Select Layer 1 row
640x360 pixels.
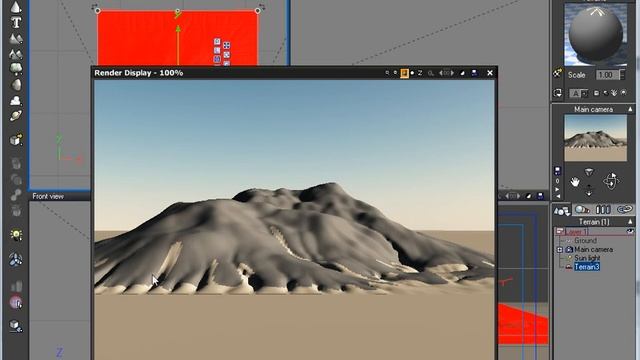(x=594, y=231)
